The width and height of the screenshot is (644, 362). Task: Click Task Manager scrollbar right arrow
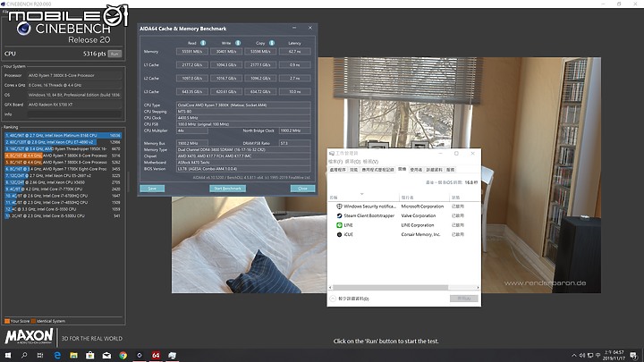coord(478,287)
